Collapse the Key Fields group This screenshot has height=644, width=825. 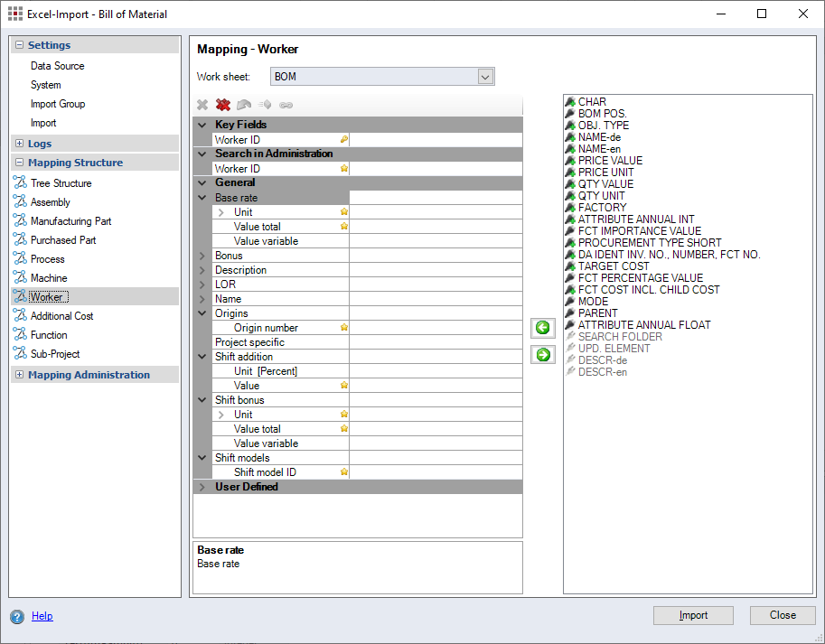pyautogui.click(x=202, y=125)
